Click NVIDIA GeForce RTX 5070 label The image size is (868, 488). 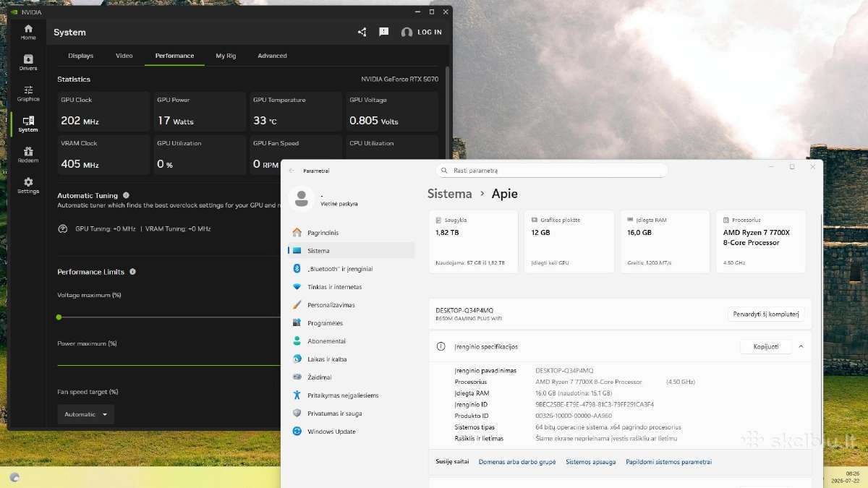click(x=399, y=80)
